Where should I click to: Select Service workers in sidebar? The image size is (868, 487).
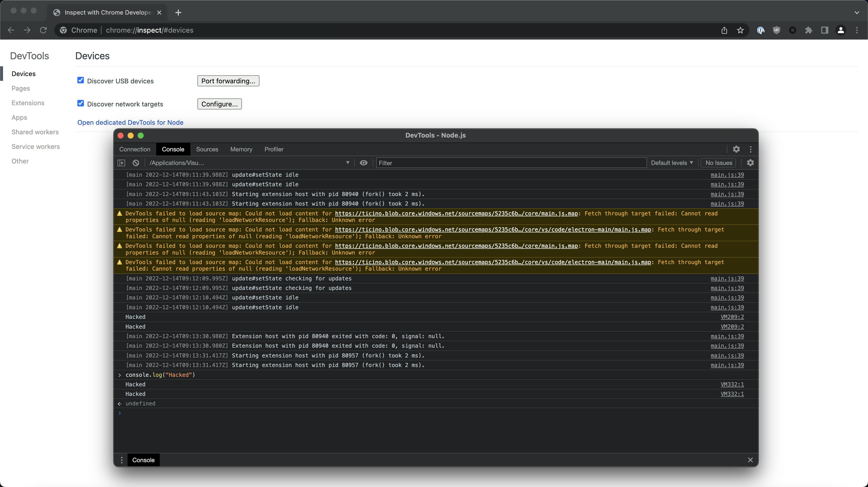click(35, 147)
